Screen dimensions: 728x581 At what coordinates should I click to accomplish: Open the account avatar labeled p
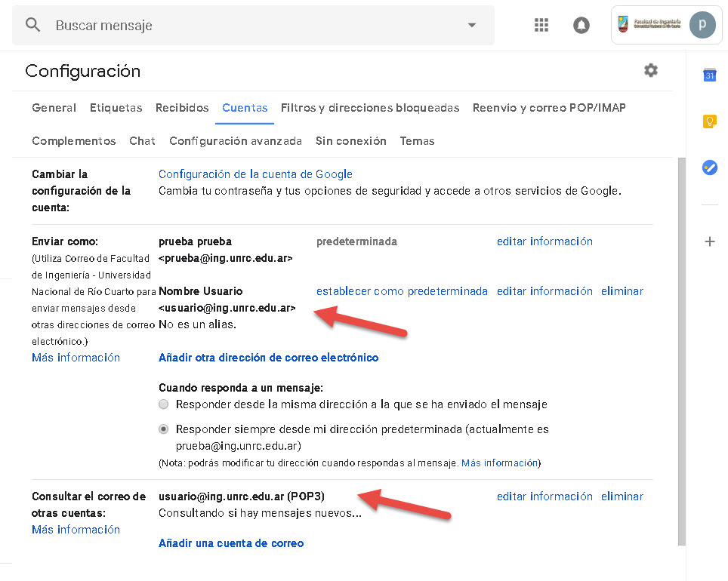702,25
